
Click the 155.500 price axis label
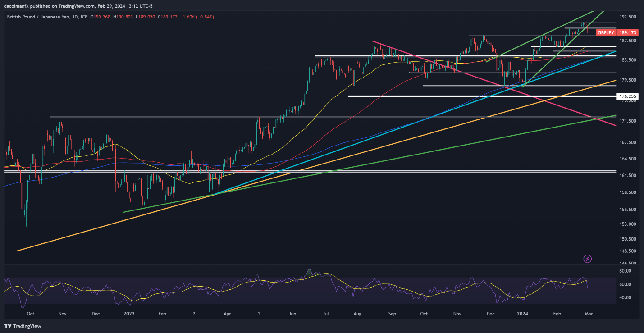pos(628,210)
